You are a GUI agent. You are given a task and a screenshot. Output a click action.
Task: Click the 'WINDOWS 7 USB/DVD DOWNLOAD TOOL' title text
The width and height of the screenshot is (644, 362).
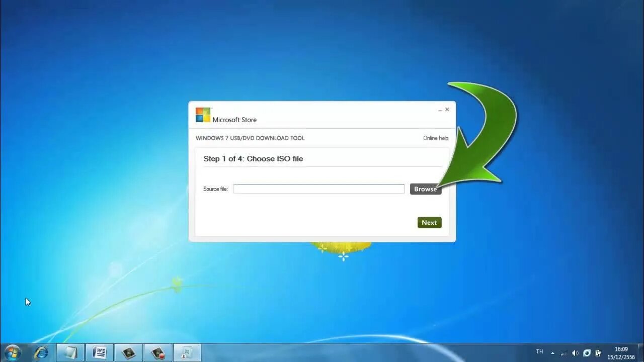click(250, 138)
